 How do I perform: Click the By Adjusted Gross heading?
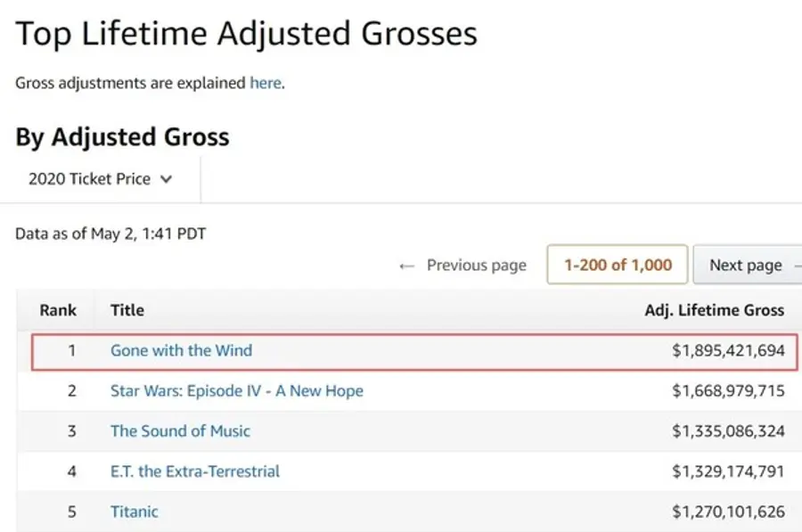coord(122,137)
